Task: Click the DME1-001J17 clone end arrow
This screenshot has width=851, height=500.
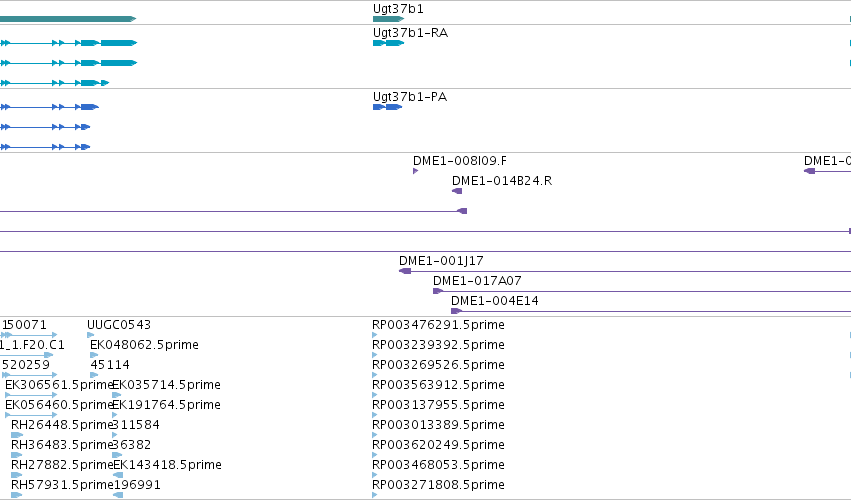Action: (405, 271)
